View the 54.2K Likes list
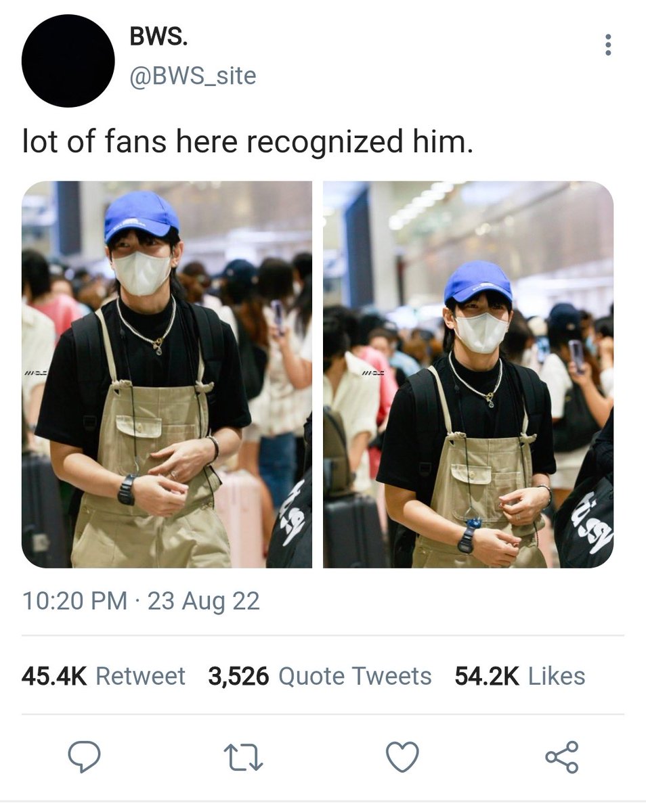646x812 pixels. click(x=520, y=676)
